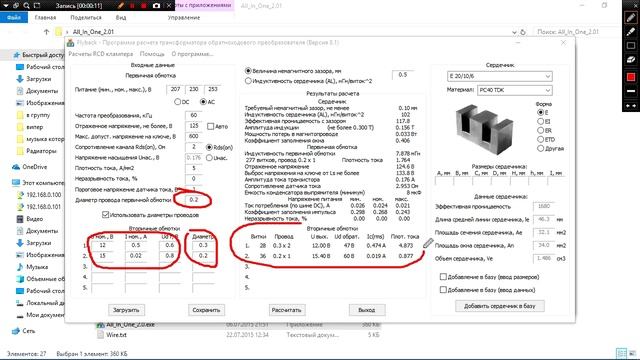Open core type dropdown E 20/10/6
640x360 pixels.
point(500,76)
